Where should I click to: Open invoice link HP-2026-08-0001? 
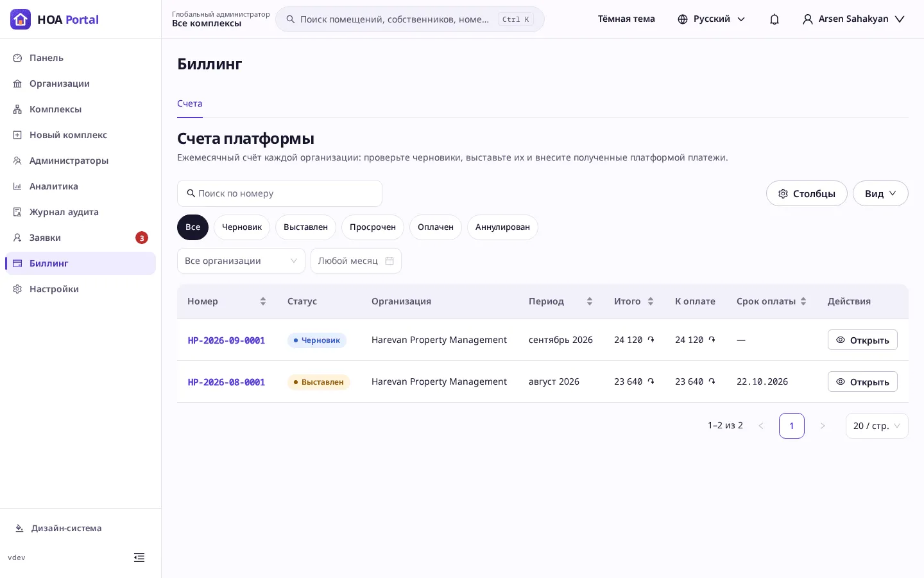[227, 382]
